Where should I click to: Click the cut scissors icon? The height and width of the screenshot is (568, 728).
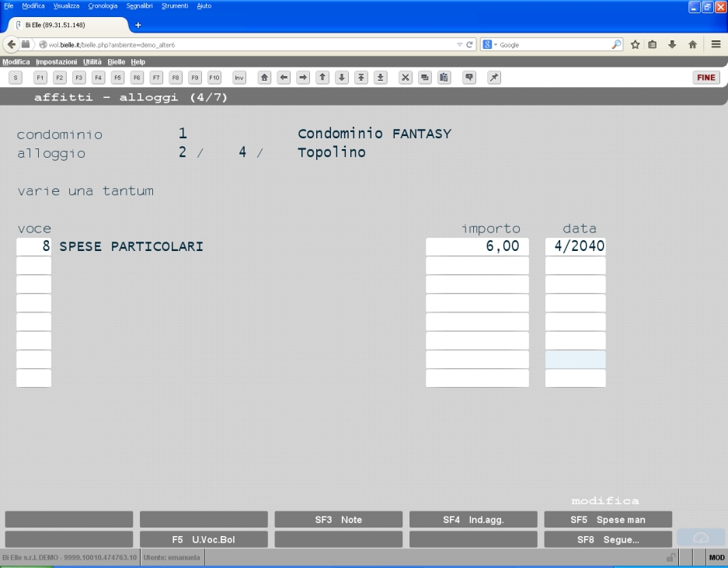[x=406, y=78]
